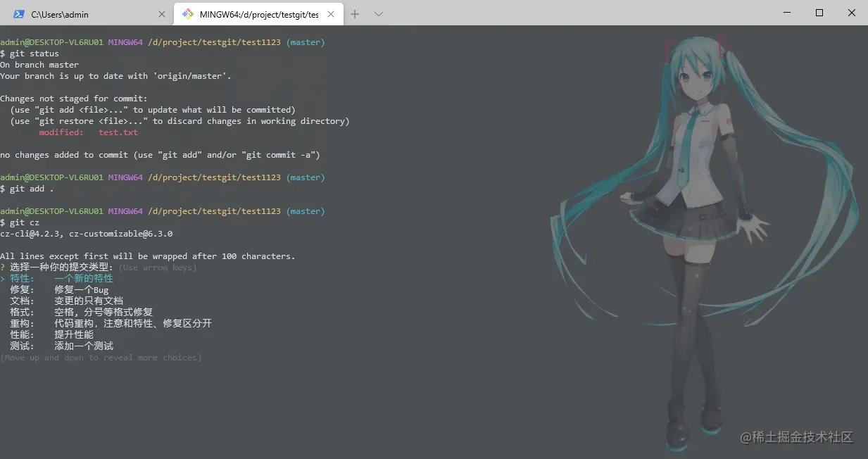Select the 性能 commit type option
The image size is (868, 459).
[x=51, y=335]
